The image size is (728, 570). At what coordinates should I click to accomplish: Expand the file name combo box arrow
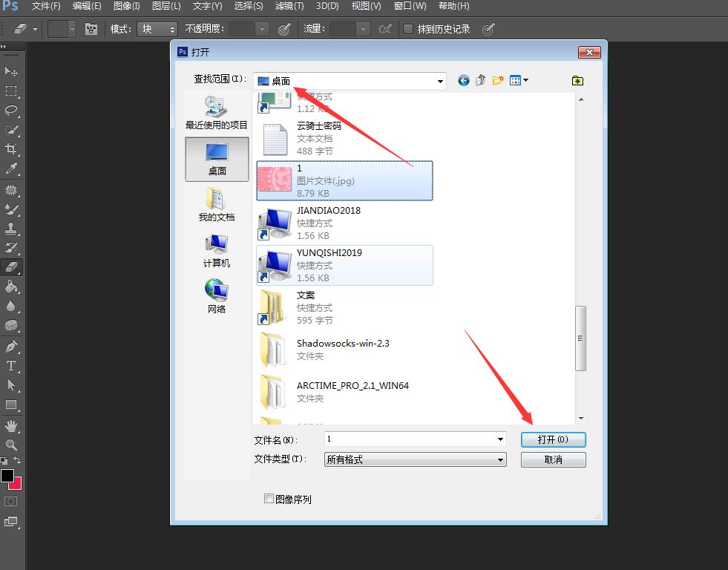500,439
